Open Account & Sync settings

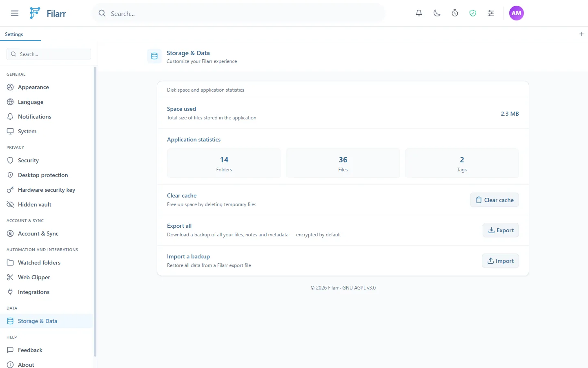[47, 233]
